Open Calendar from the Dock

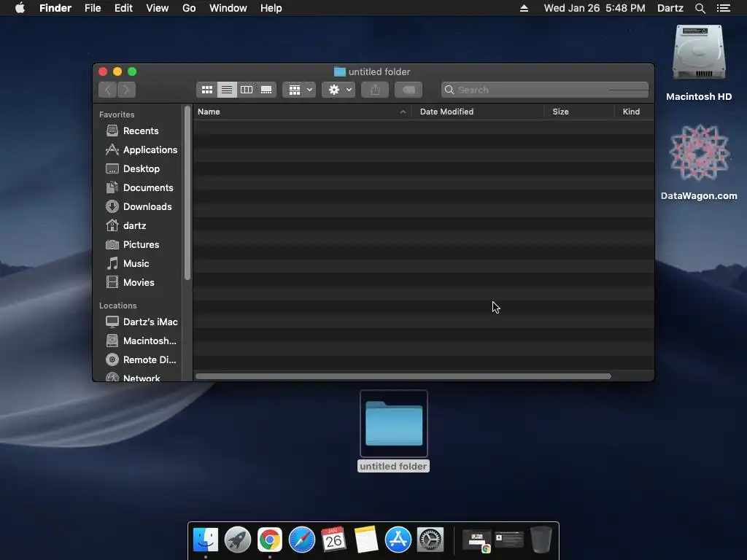pyautogui.click(x=333, y=540)
